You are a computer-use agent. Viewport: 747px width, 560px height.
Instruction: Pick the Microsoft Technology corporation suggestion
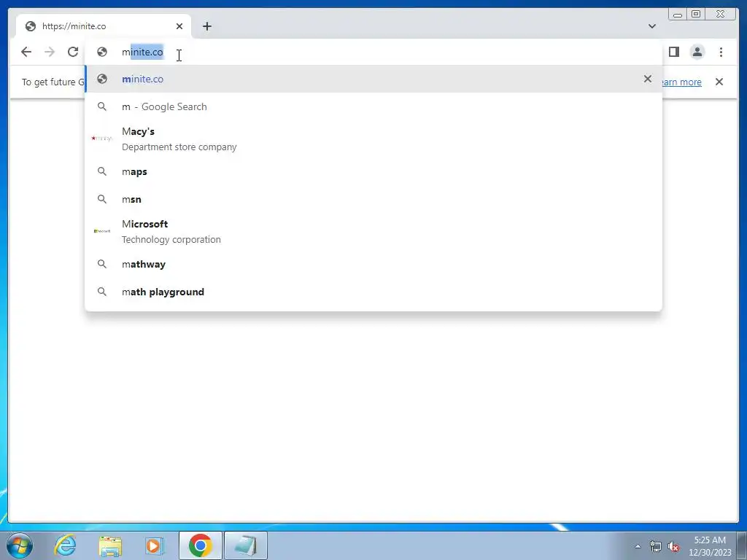point(373,231)
